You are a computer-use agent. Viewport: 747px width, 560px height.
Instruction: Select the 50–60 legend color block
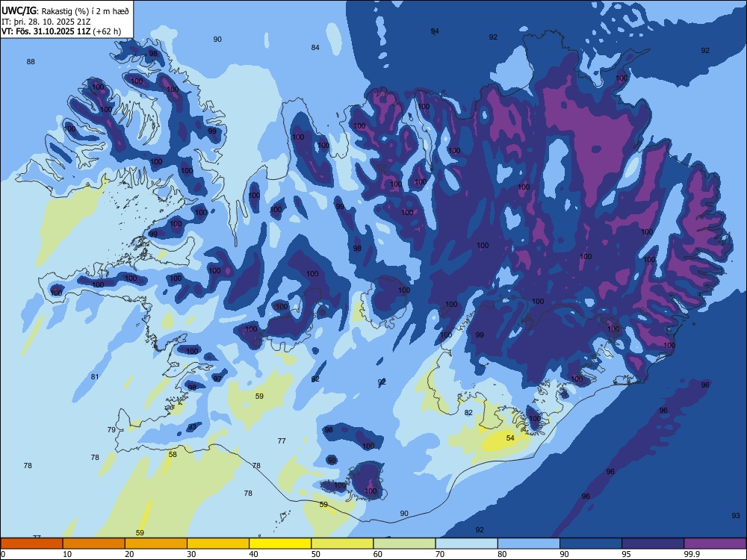(342, 544)
